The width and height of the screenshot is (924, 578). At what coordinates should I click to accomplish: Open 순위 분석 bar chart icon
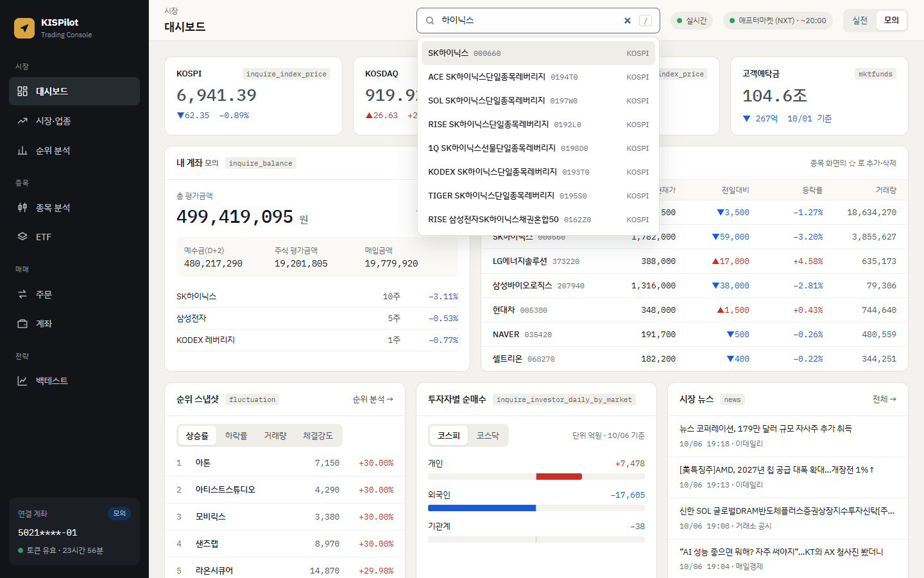click(22, 150)
